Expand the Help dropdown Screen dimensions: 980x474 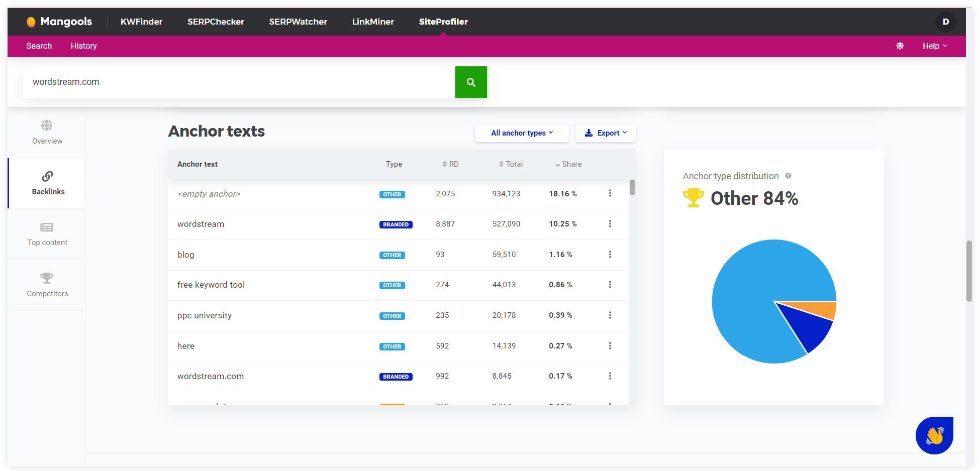[x=935, y=46]
